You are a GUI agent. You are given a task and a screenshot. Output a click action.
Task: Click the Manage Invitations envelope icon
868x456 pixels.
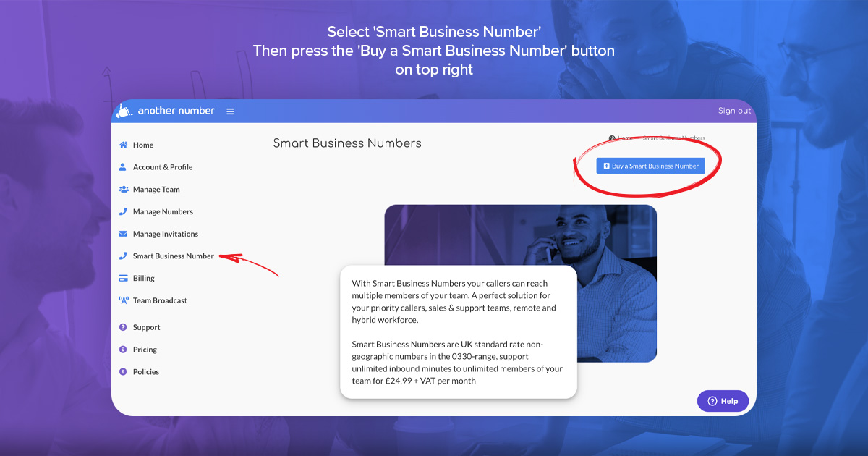click(x=123, y=234)
